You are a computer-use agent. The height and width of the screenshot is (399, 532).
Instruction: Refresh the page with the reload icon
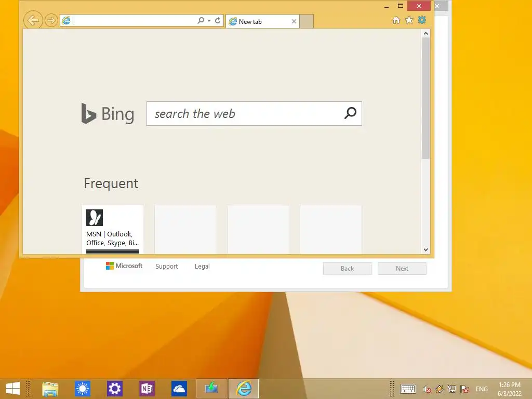[x=218, y=21]
